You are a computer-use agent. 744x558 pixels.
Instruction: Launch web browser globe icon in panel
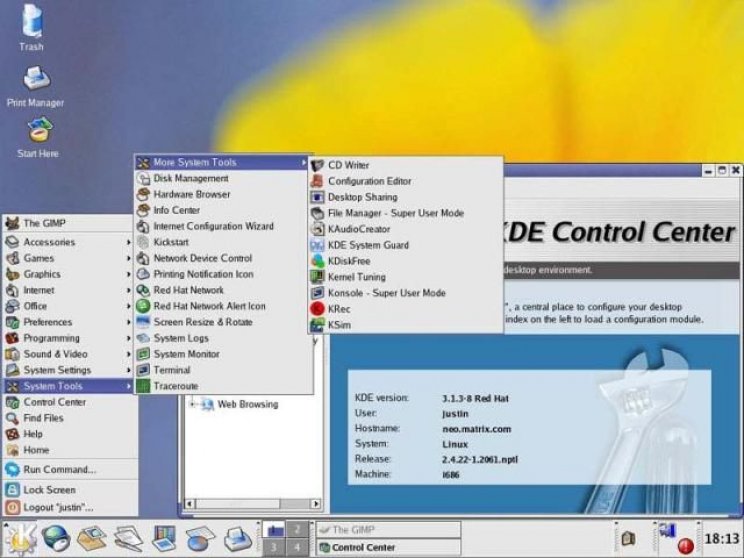[56, 539]
